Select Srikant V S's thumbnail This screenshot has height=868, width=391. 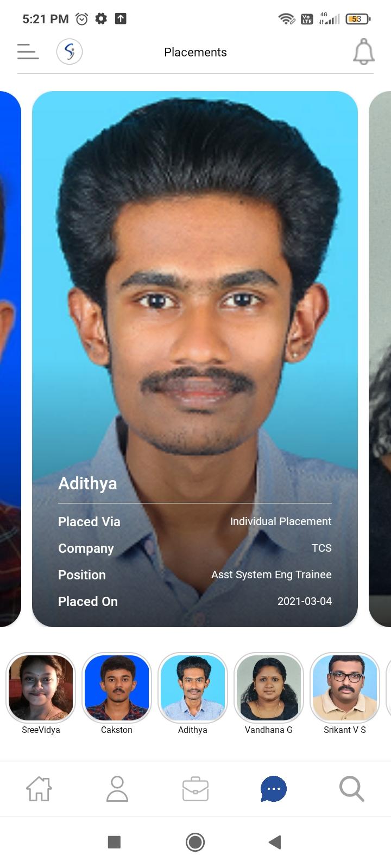pyautogui.click(x=345, y=687)
